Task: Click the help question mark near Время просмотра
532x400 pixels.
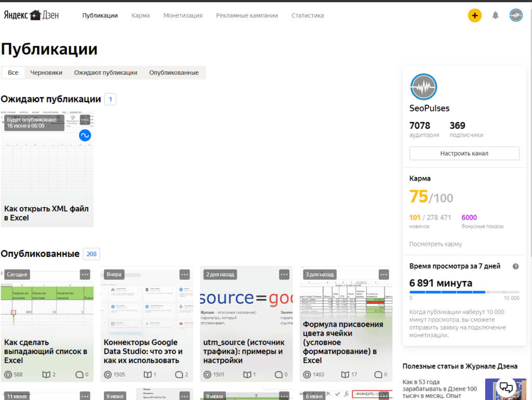Action: pyautogui.click(x=516, y=266)
